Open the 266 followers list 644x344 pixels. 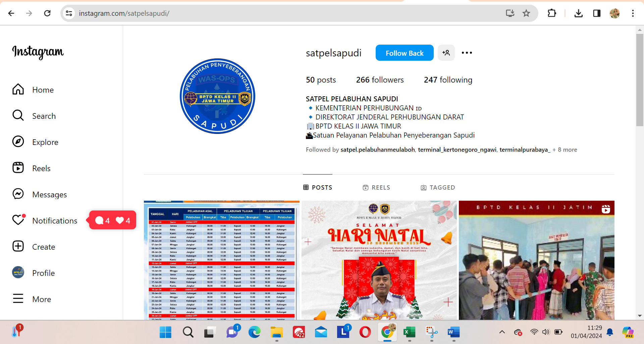[380, 80]
